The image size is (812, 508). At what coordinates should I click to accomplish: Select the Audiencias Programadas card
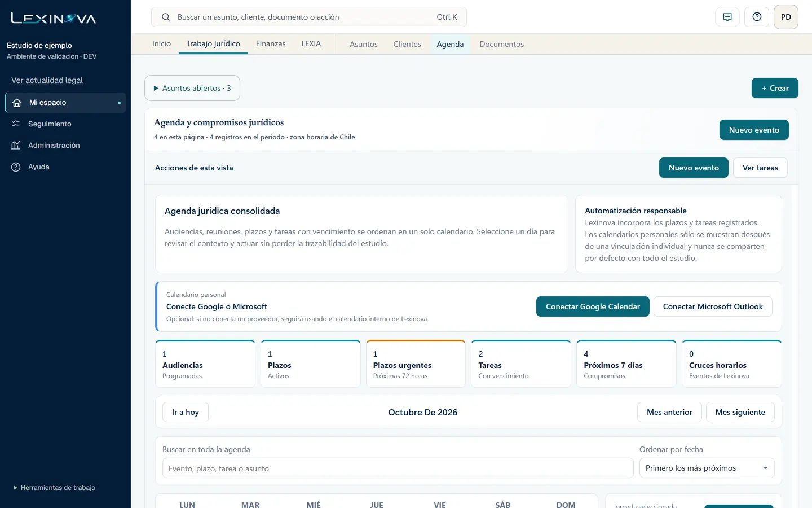click(205, 364)
